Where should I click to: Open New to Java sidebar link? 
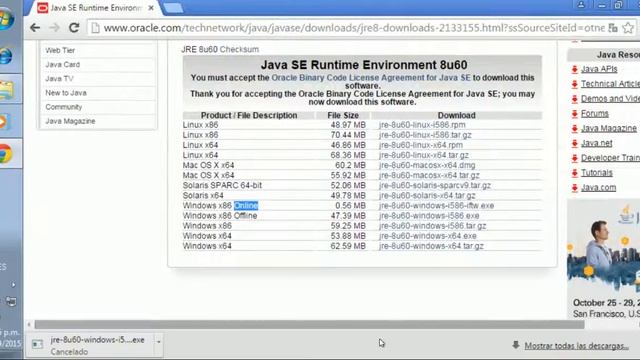point(66,93)
